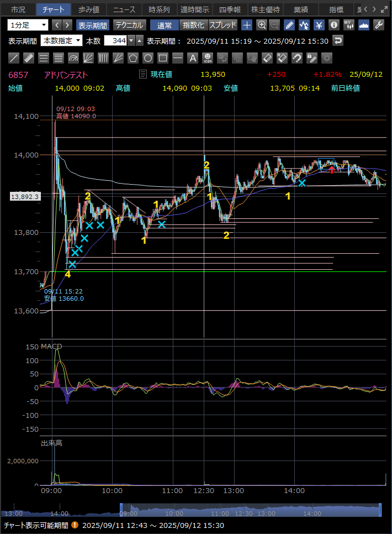Go to next timeframe with right chevron

click(x=67, y=25)
